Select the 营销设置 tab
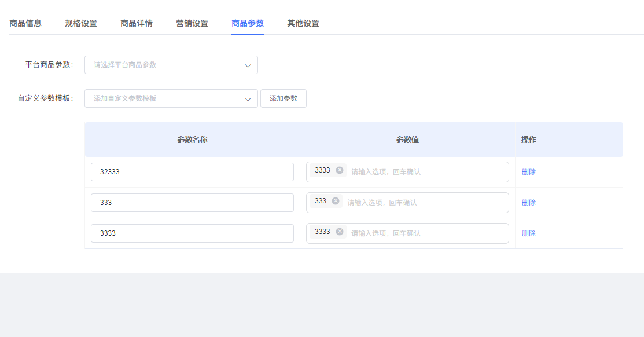The height and width of the screenshot is (337, 644). pos(192,23)
